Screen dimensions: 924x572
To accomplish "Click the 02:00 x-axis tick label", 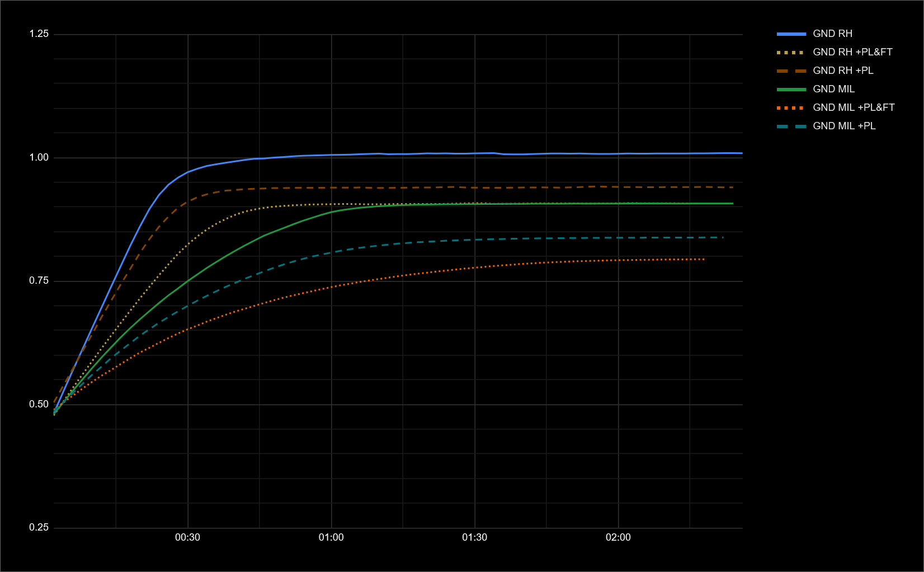I will coord(618,537).
